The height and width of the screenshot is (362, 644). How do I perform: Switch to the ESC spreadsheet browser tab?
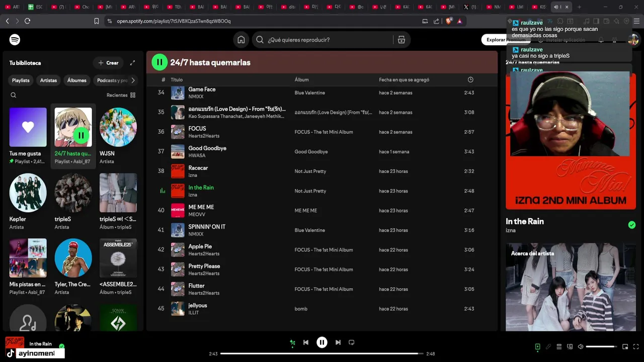(x=36, y=7)
